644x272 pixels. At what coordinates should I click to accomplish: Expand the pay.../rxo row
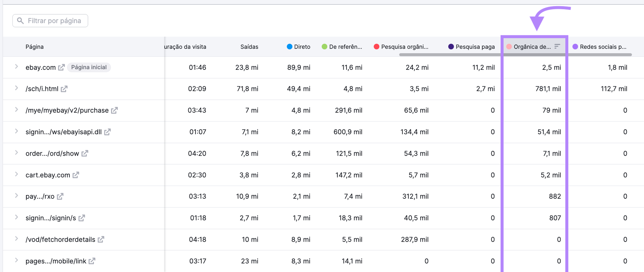click(x=16, y=196)
